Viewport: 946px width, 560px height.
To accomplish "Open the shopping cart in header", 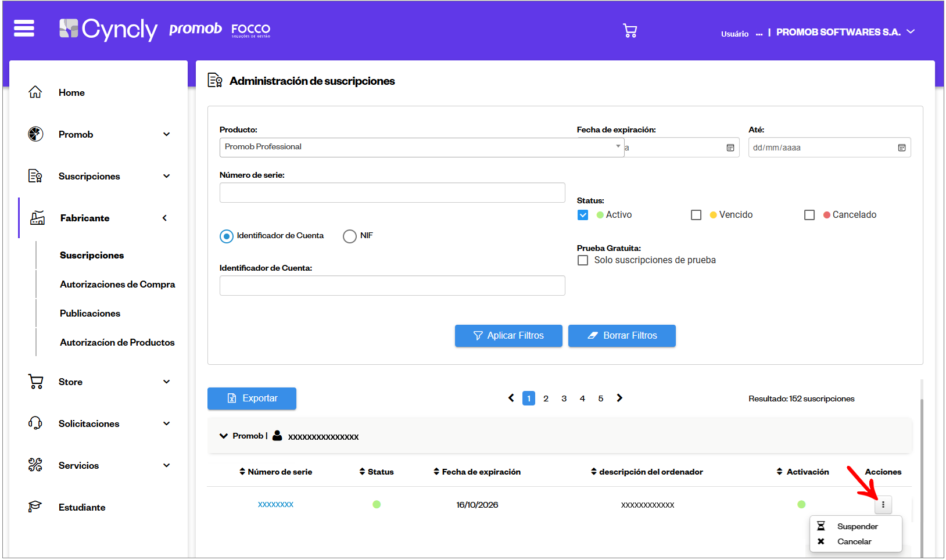I will click(630, 30).
